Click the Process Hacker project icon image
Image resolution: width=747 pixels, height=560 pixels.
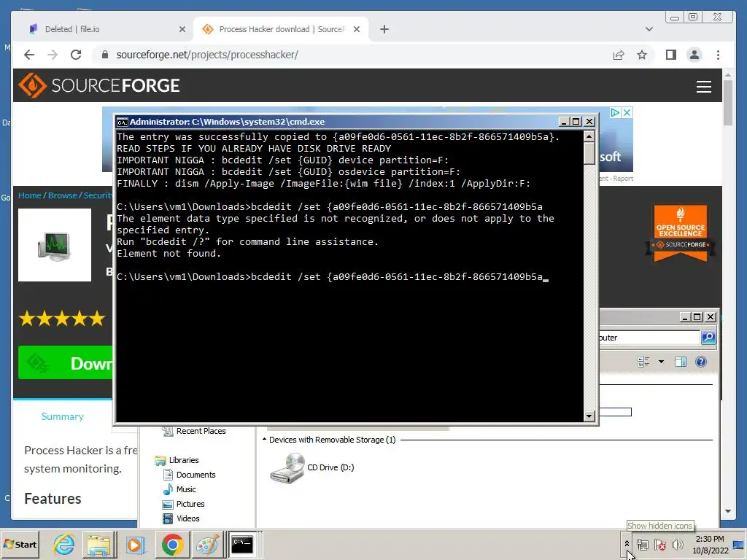(54, 245)
